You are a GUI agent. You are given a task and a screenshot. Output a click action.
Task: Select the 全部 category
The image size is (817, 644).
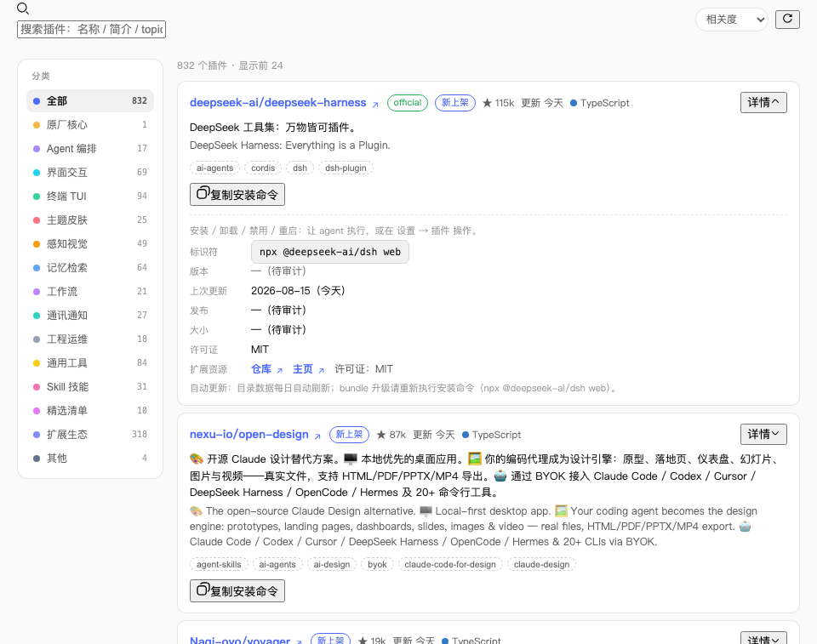point(90,101)
